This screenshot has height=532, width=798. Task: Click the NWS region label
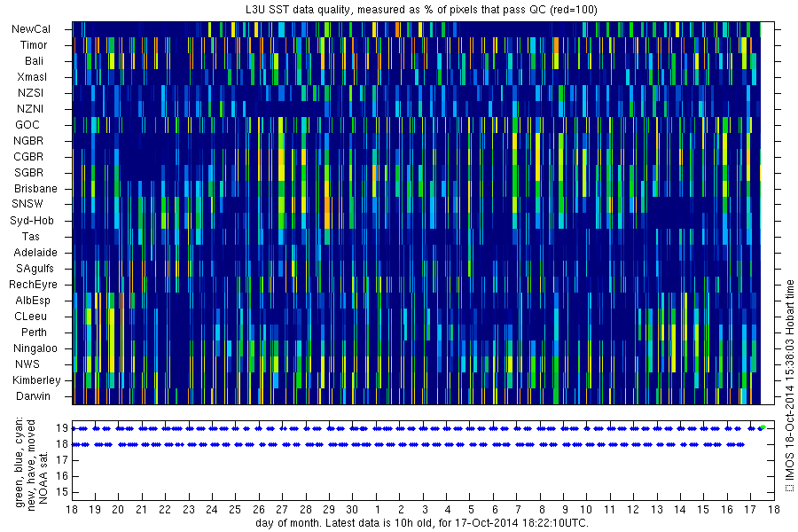(x=27, y=364)
